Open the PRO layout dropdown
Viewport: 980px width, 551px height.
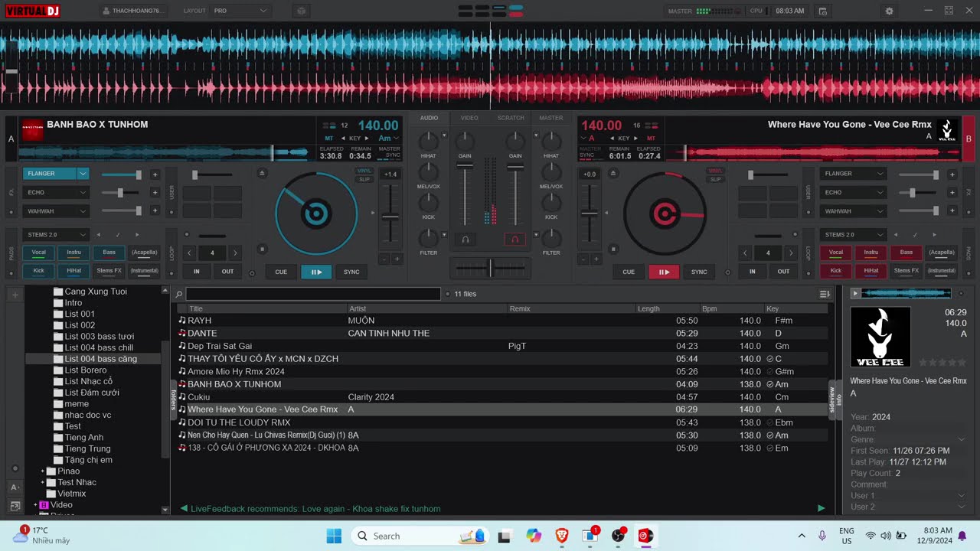[x=240, y=11]
